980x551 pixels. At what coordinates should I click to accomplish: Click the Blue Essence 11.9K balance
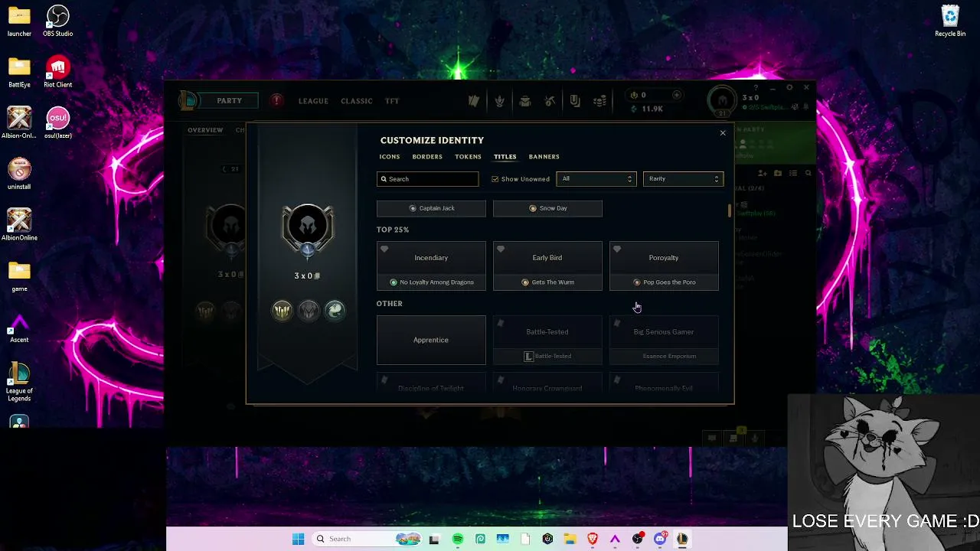tap(647, 109)
